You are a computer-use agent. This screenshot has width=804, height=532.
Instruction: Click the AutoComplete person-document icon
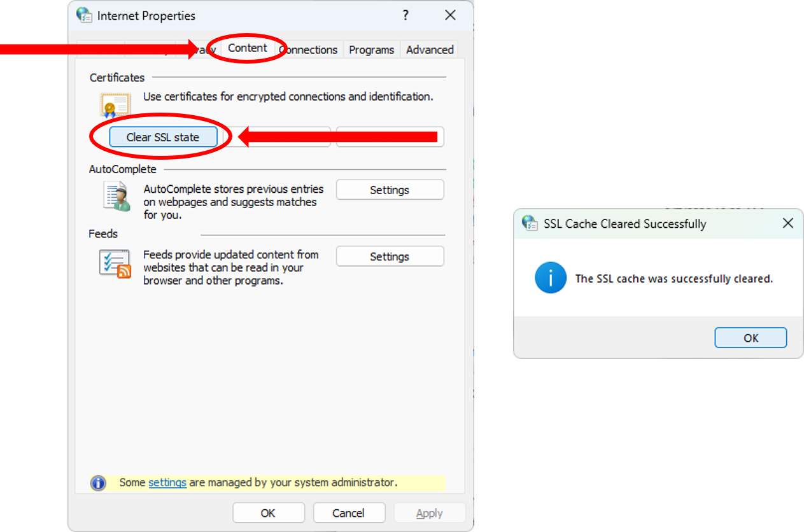[116, 196]
